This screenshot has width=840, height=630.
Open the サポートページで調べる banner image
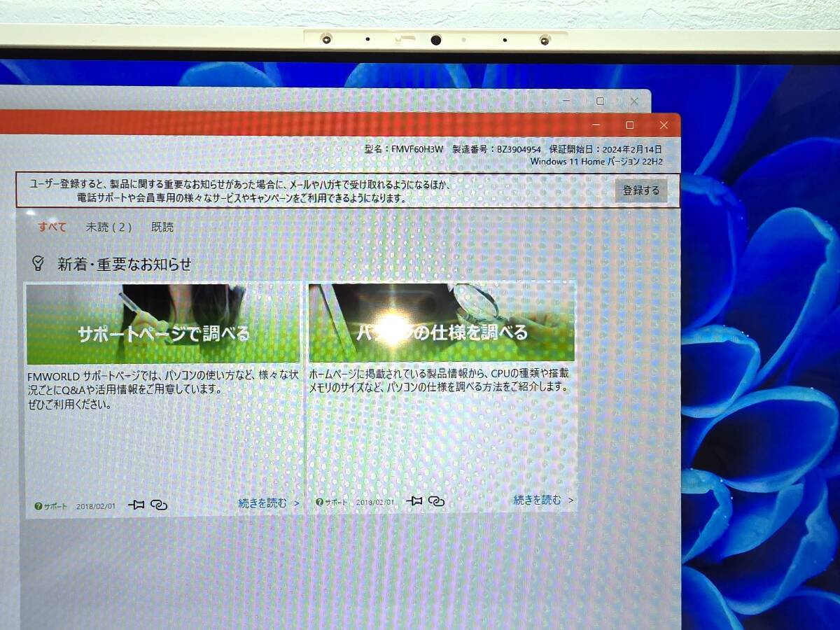163,323
